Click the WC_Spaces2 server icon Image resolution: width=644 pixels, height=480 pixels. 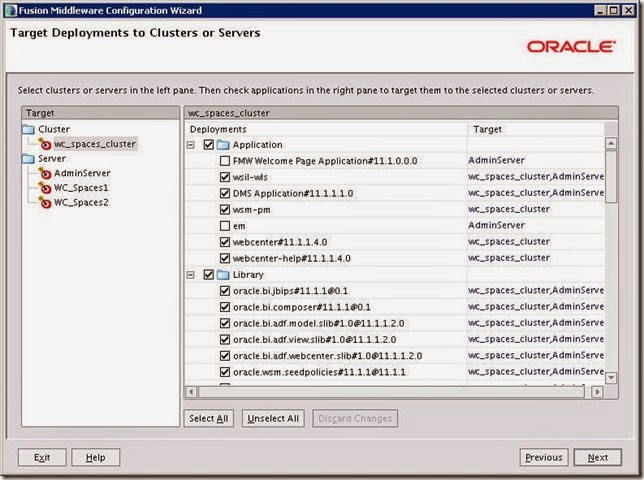45,202
